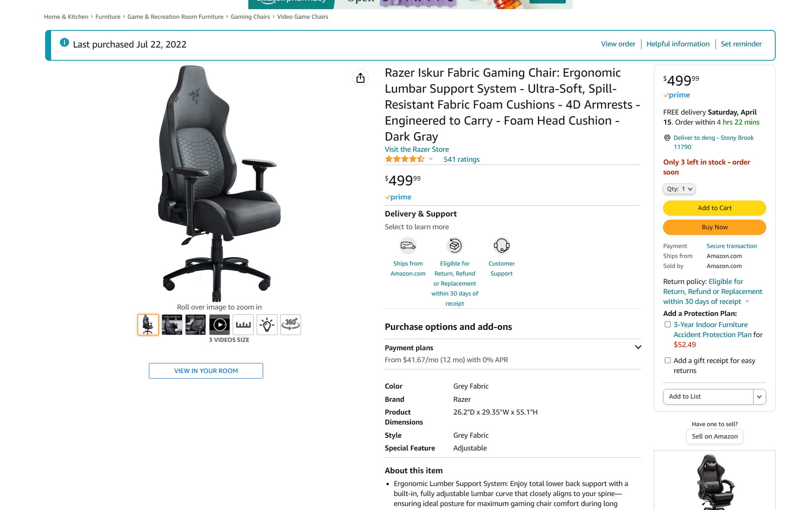This screenshot has width=812, height=510.
Task: Open the Qty quantity dropdown
Action: pos(679,189)
